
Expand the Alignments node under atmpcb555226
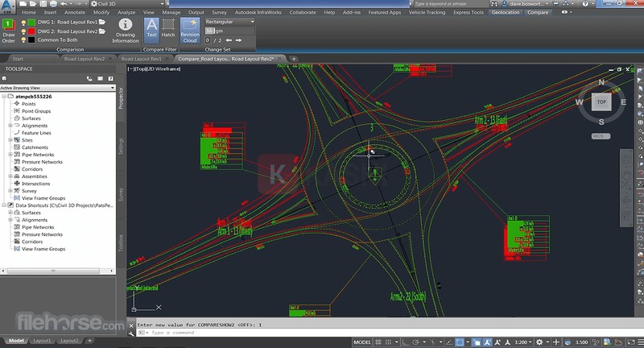pyautogui.click(x=10, y=126)
